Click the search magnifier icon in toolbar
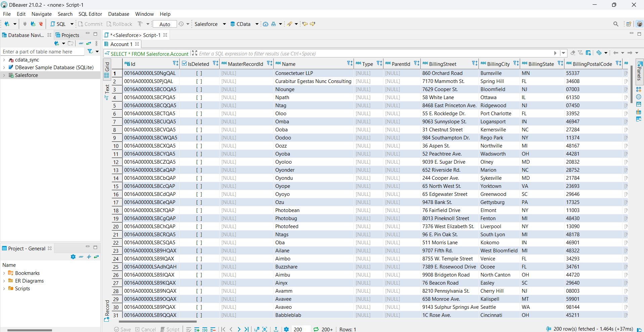Image resolution: width=644 pixels, height=332 pixels. 615,24
